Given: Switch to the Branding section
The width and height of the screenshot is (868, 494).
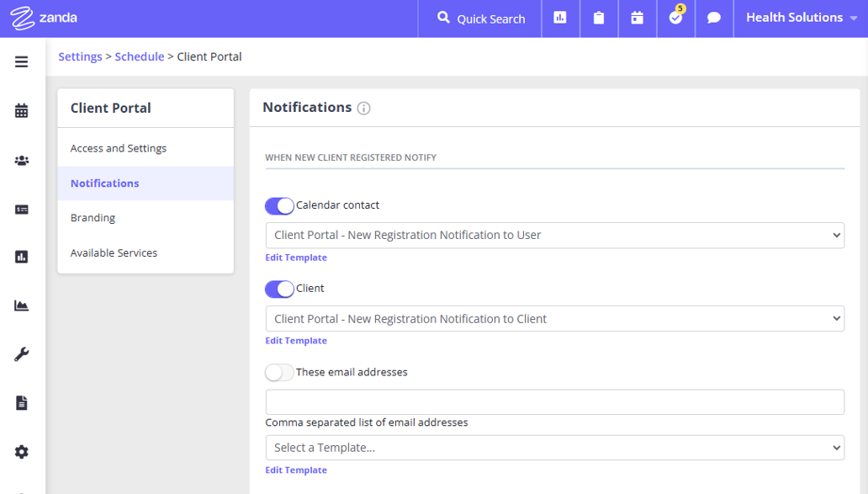Looking at the screenshot, I should click(93, 217).
